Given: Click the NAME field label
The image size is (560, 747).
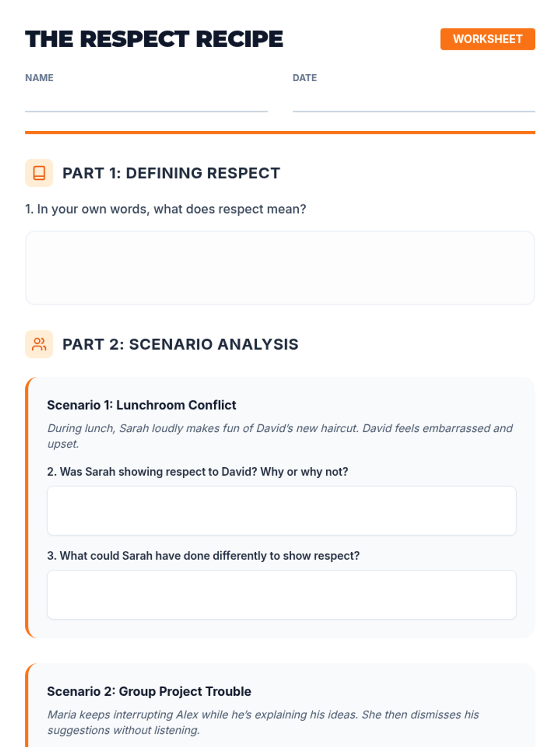Looking at the screenshot, I should [39, 78].
